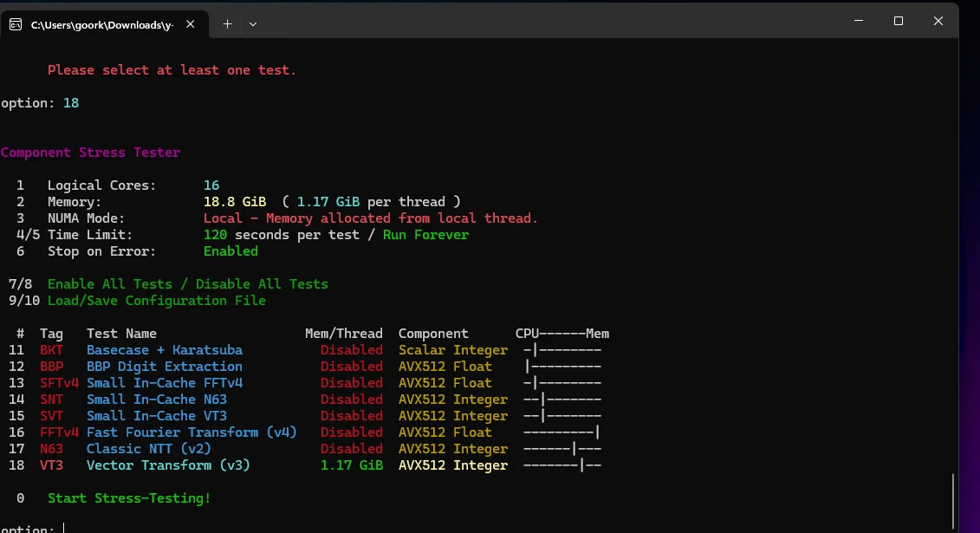Screen dimensions: 980x533
Task: Click the 'Small In-Cache N63' test name
Action: click(x=156, y=400)
